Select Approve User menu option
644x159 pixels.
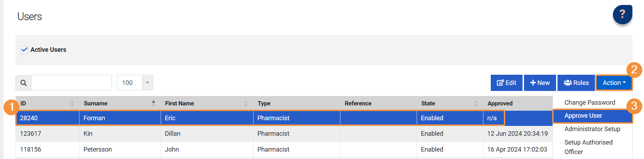[583, 116]
